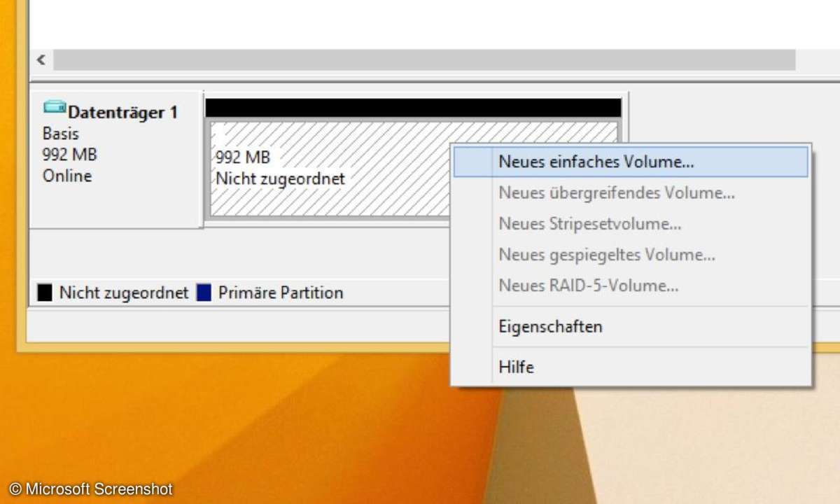Click the horizontal scrollbar left arrow
This screenshot has width=840, height=504.
41,60
